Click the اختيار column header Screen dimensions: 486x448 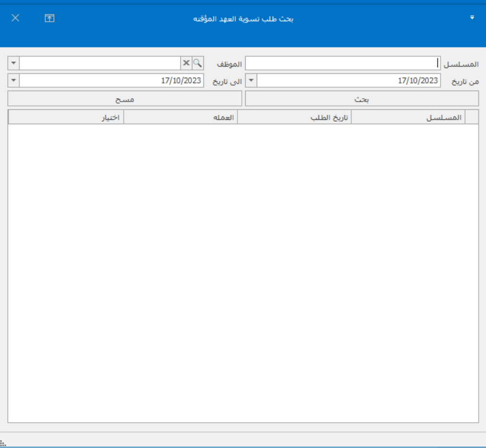[x=66, y=117]
